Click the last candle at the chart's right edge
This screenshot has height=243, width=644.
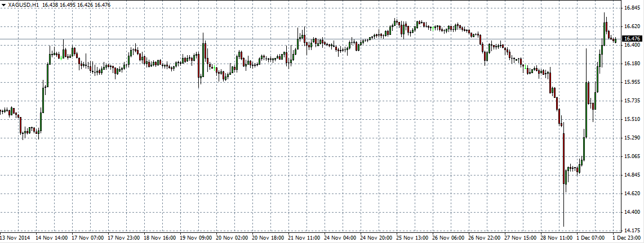(615, 40)
